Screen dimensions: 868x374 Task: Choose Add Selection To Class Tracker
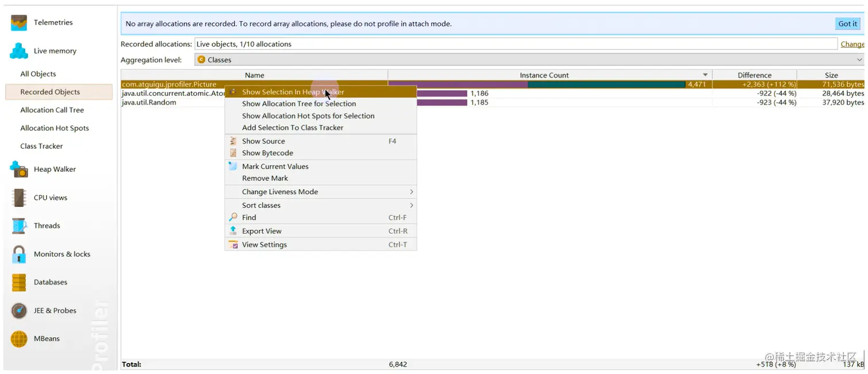(321, 128)
